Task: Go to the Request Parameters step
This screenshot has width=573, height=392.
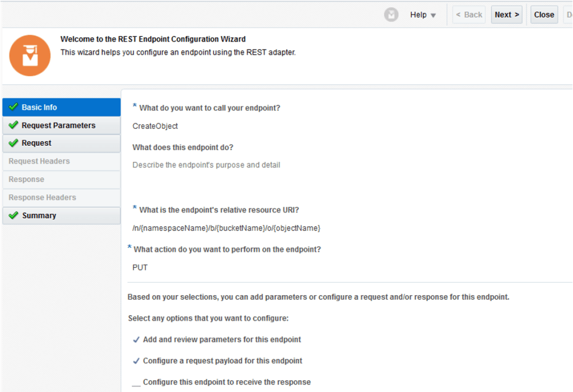Action: (x=58, y=125)
